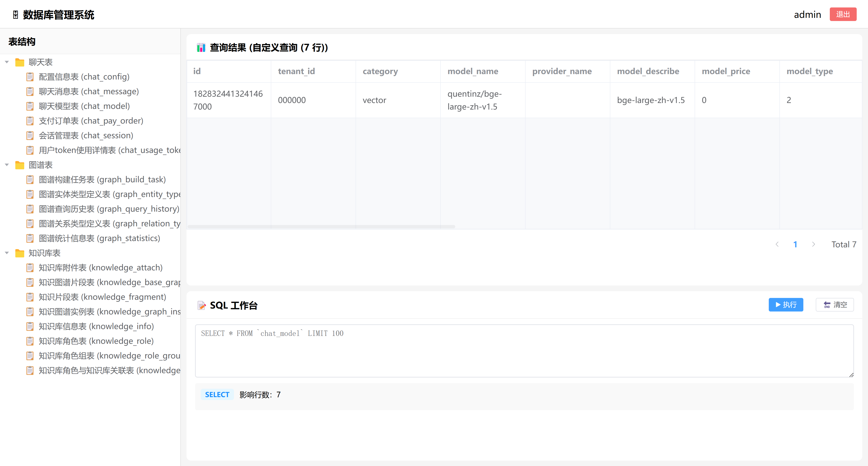The width and height of the screenshot is (868, 466).
Task: Collapse the 图谱表 tree group
Action: click(7, 165)
